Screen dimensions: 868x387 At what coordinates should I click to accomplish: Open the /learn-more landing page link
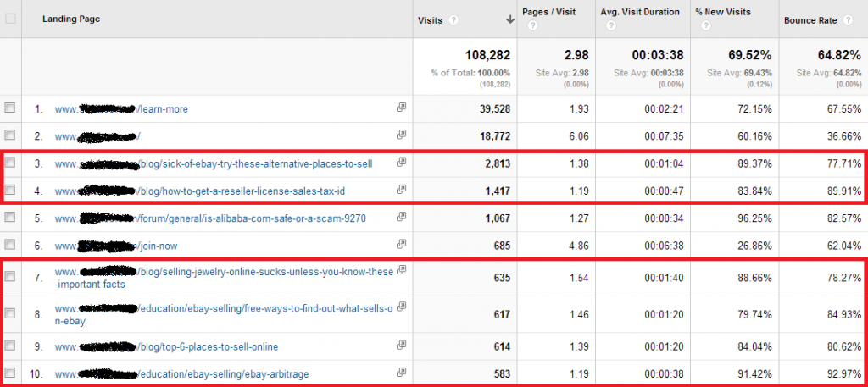[x=121, y=109]
